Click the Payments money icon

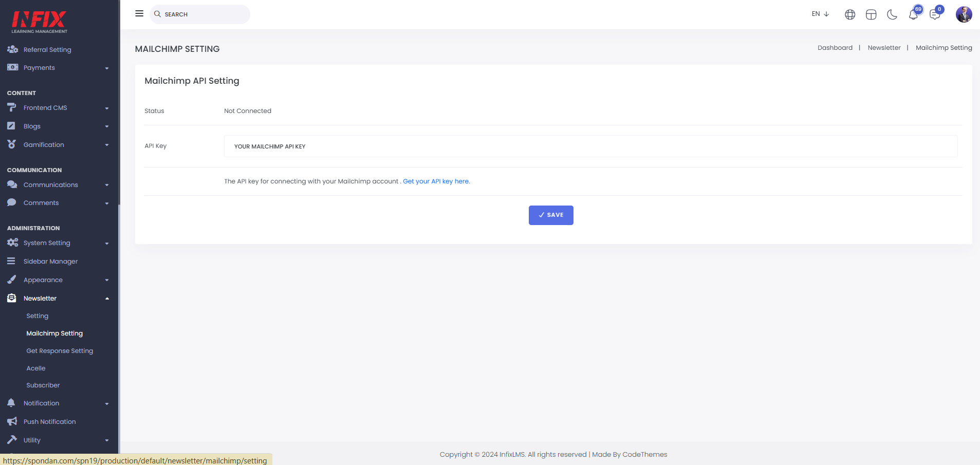(x=12, y=67)
